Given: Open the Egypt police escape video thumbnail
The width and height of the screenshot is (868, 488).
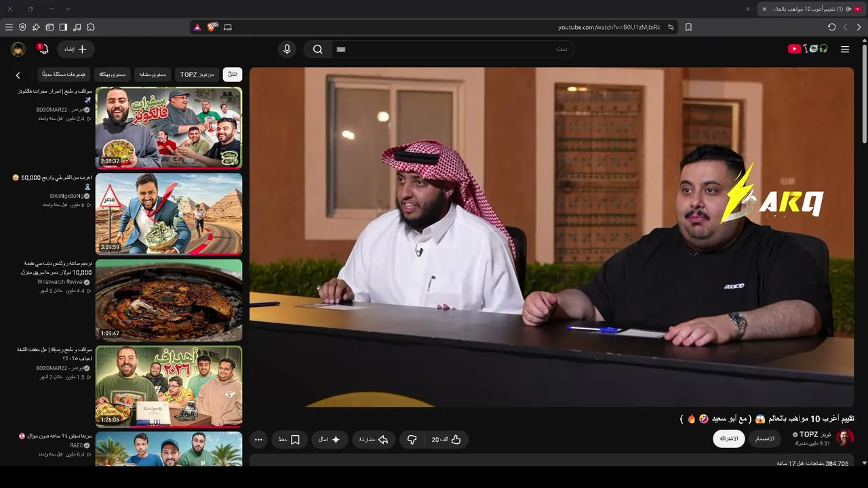Looking at the screenshot, I should [x=169, y=213].
